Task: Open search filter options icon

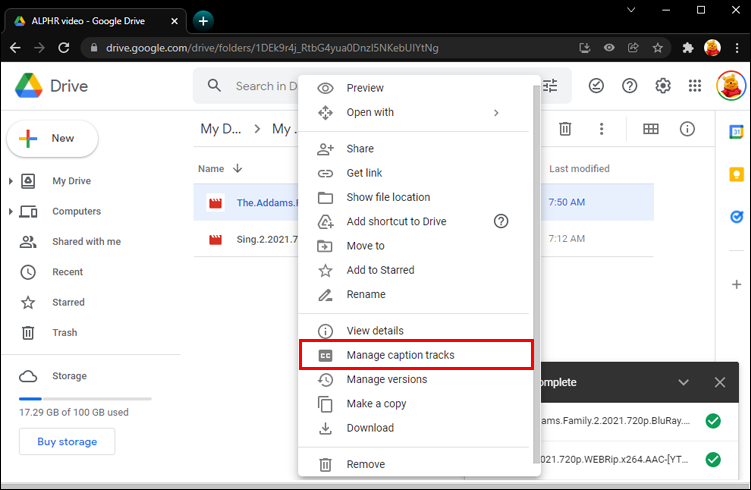Action: [550, 86]
